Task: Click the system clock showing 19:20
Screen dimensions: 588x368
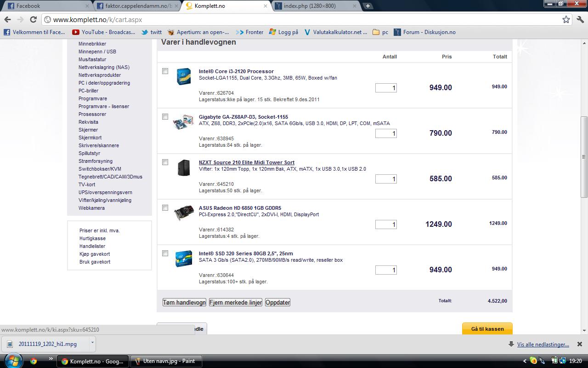Action: coord(575,361)
